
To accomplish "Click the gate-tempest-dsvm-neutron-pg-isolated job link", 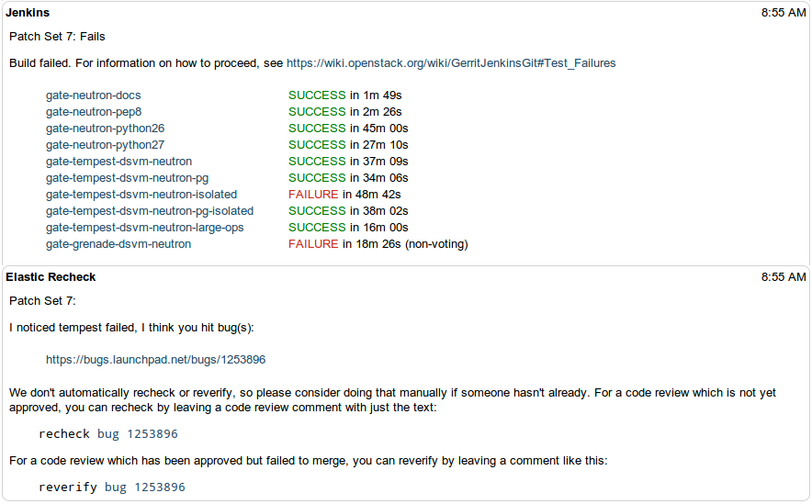I will tap(150, 211).
